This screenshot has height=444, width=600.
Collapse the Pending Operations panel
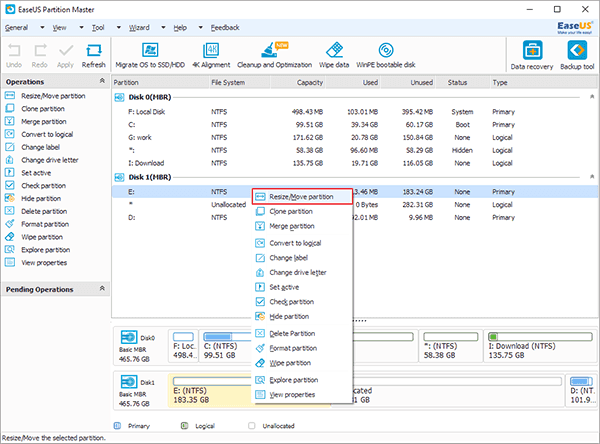(102, 288)
